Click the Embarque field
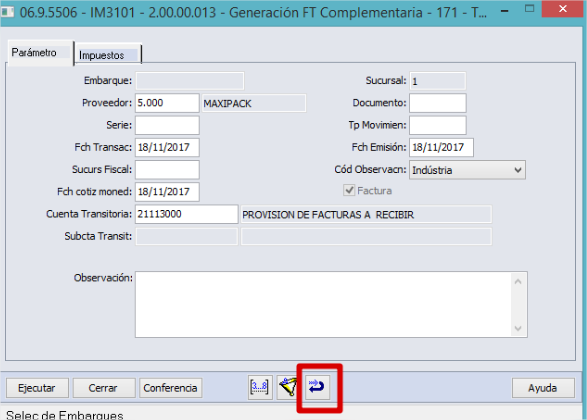 pos(190,81)
